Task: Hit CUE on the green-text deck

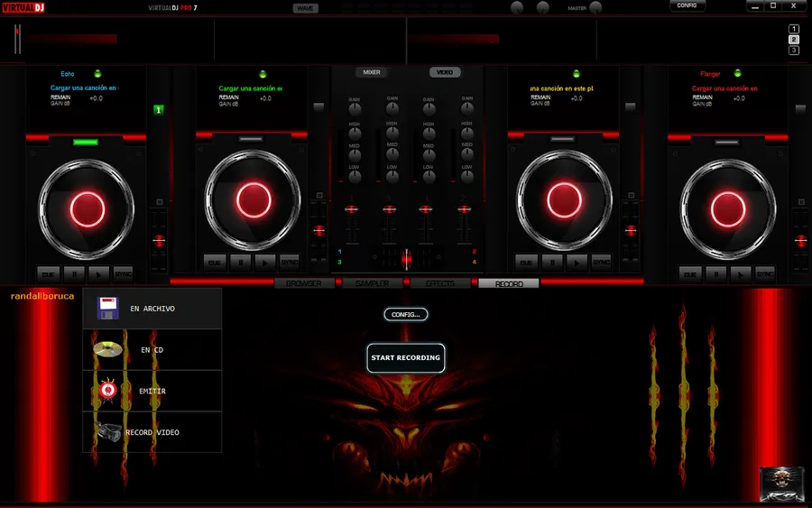Action: 215,263
